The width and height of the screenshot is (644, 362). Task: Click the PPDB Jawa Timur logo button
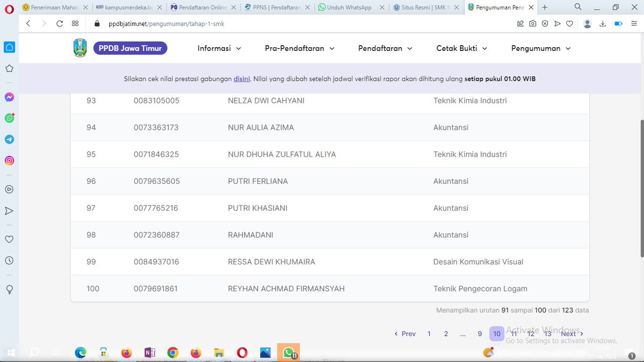(130, 48)
